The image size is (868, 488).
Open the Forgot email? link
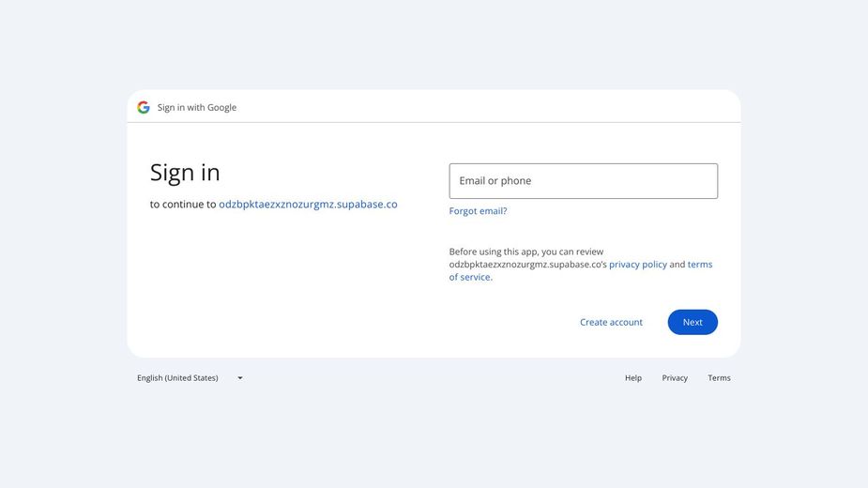point(478,211)
